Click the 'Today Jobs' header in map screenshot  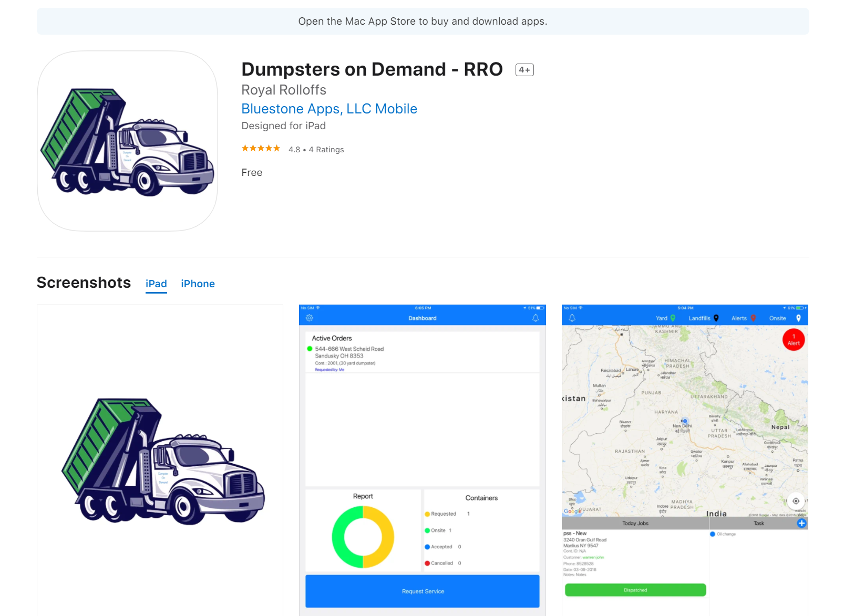tap(635, 524)
